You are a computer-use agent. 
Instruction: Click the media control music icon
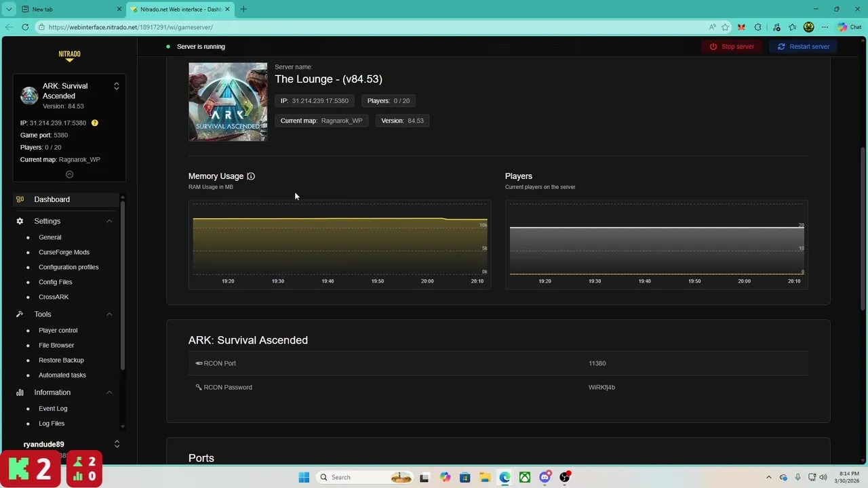(x=776, y=27)
